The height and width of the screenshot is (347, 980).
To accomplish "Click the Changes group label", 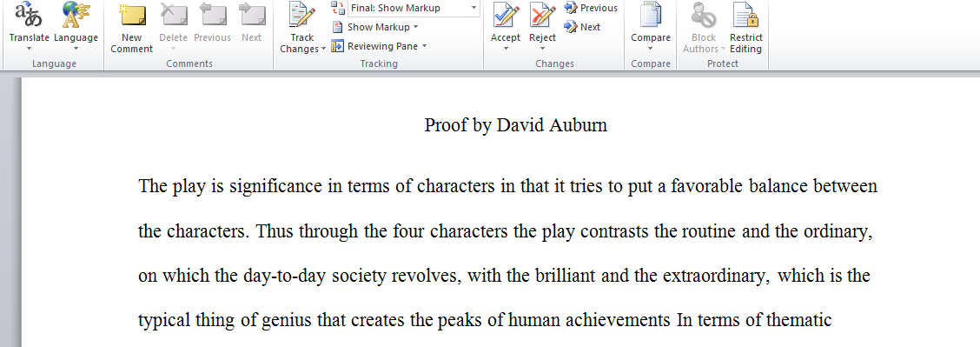I will click(x=554, y=63).
